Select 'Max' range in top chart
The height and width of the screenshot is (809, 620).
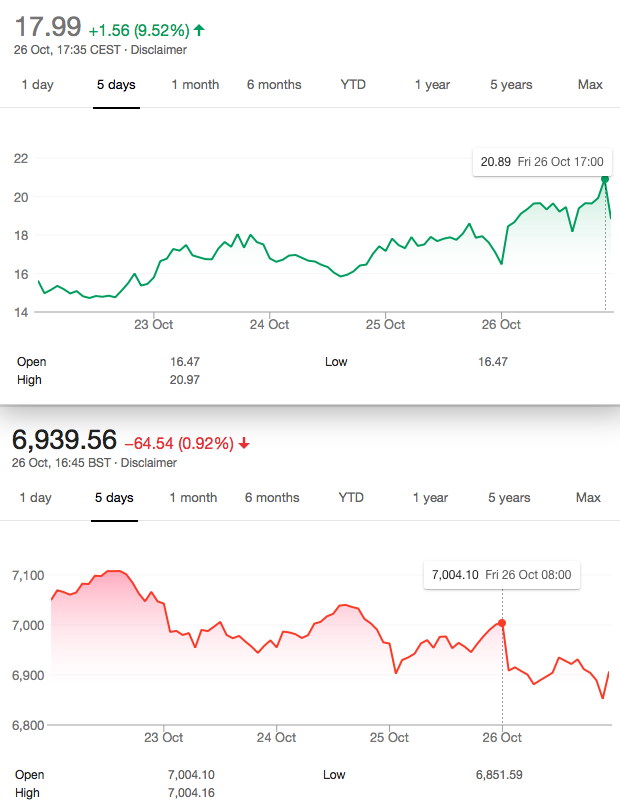[590, 85]
